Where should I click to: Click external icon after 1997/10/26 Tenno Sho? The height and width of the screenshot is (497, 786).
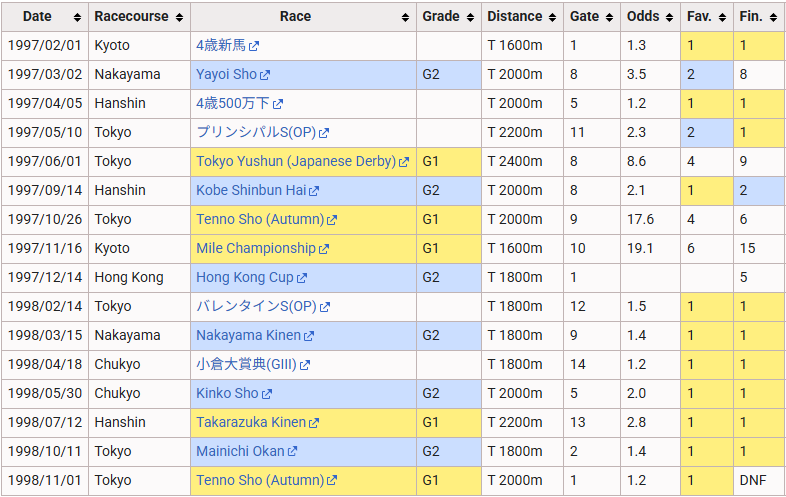coord(332,220)
